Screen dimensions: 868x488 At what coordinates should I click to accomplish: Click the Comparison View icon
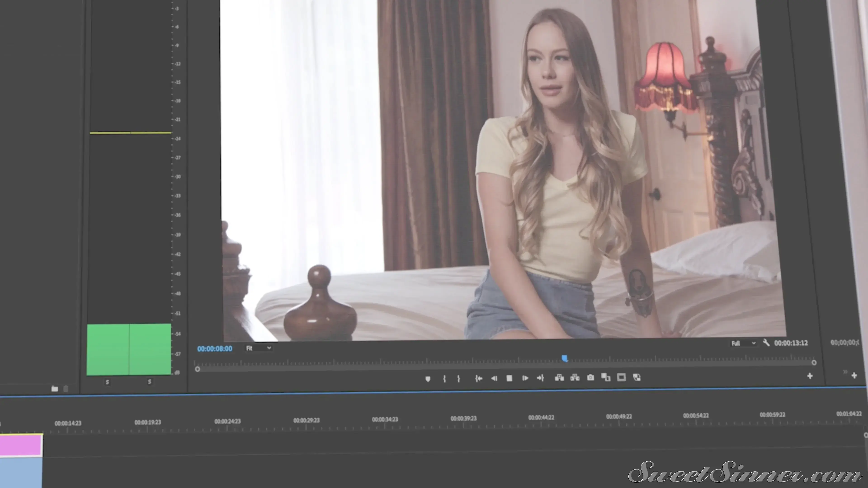[x=606, y=377]
